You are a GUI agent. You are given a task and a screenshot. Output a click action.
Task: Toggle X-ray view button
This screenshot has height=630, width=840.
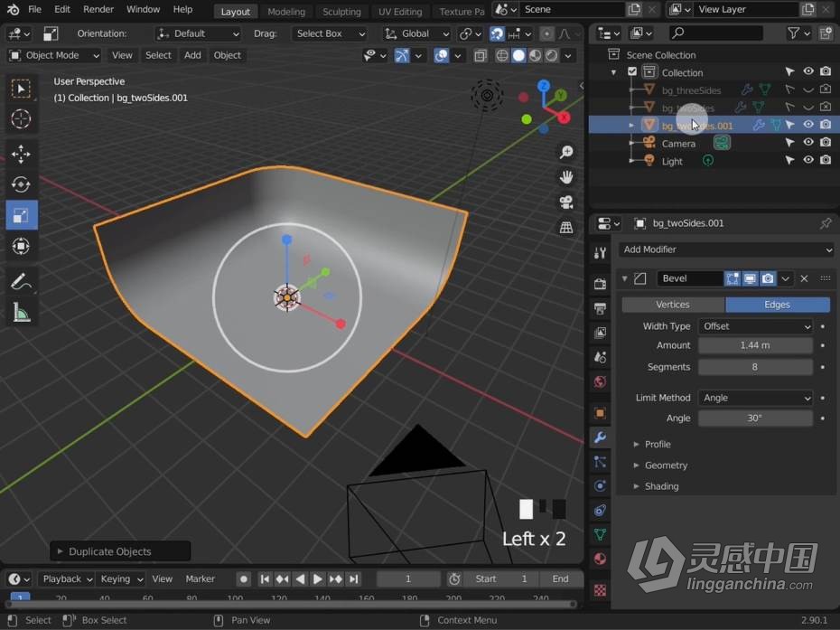481,55
